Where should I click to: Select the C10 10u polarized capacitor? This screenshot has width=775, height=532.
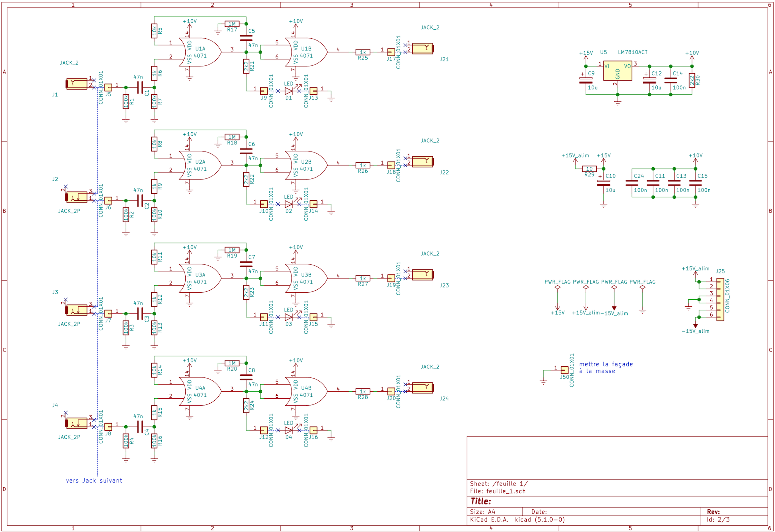point(603,183)
